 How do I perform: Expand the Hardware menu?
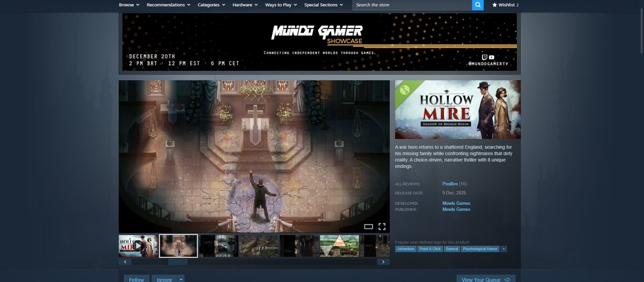click(x=246, y=5)
